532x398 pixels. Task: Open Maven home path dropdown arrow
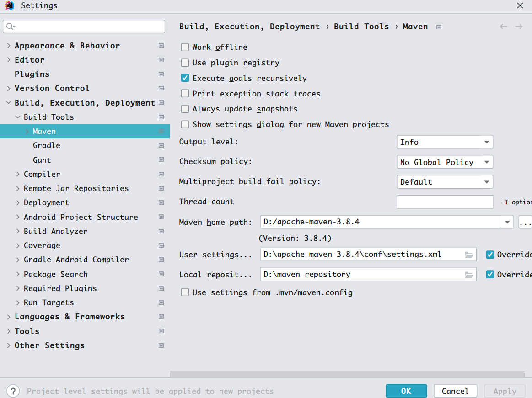(x=507, y=222)
